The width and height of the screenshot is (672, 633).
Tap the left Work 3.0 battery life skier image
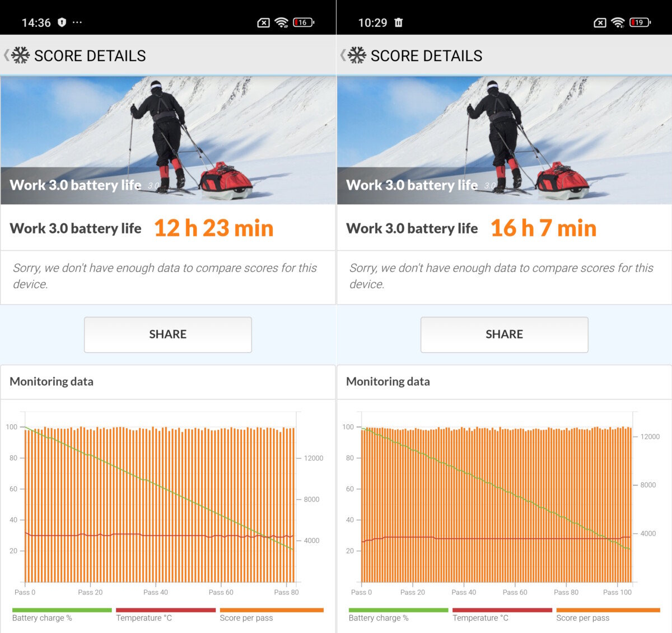168,140
